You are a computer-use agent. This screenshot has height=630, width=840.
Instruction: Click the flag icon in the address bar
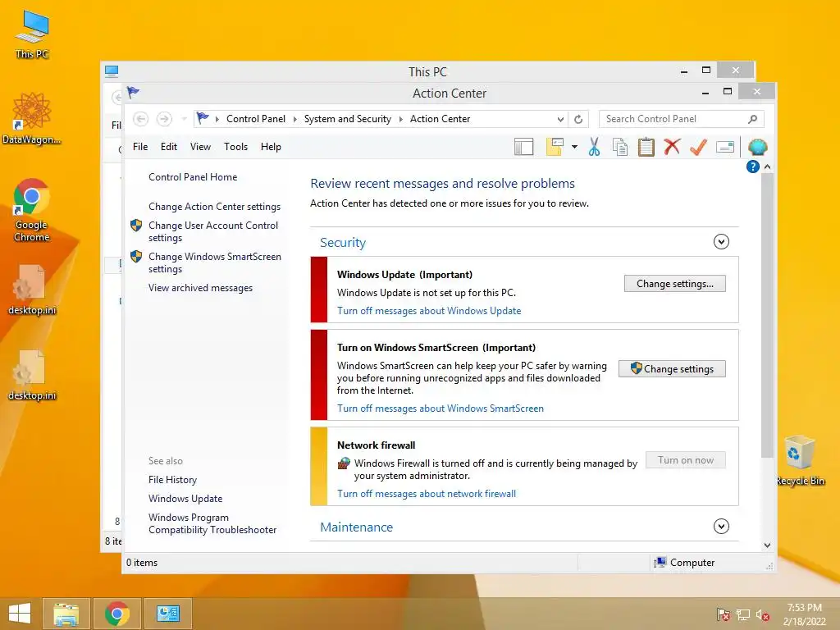pyautogui.click(x=203, y=118)
